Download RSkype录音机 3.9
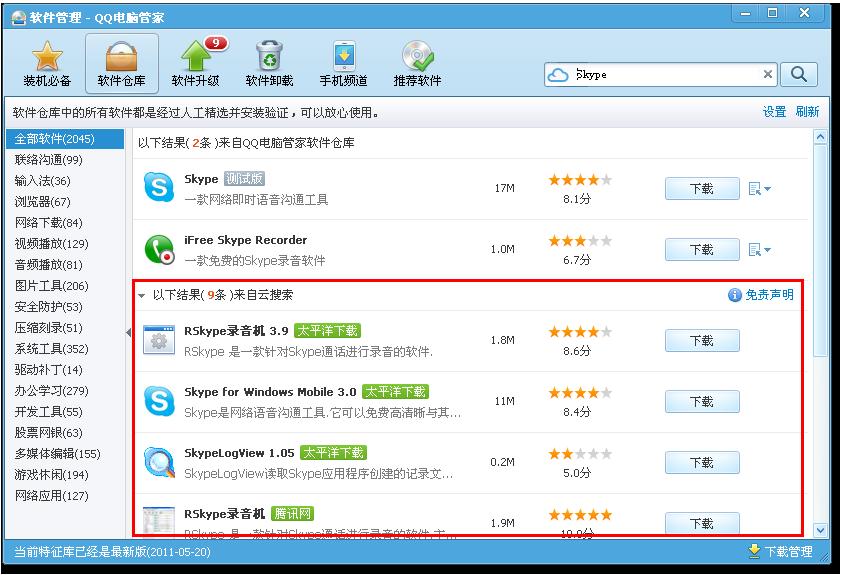843x575 pixels. [702, 341]
